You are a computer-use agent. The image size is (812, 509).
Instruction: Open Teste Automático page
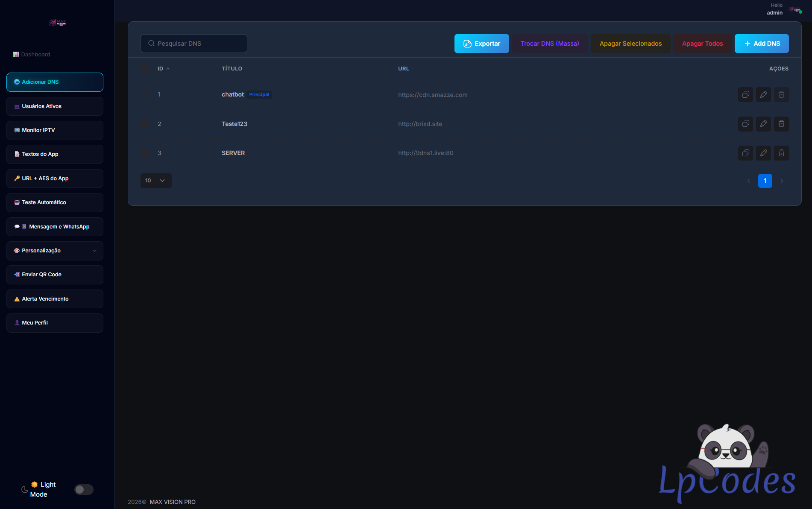55,202
